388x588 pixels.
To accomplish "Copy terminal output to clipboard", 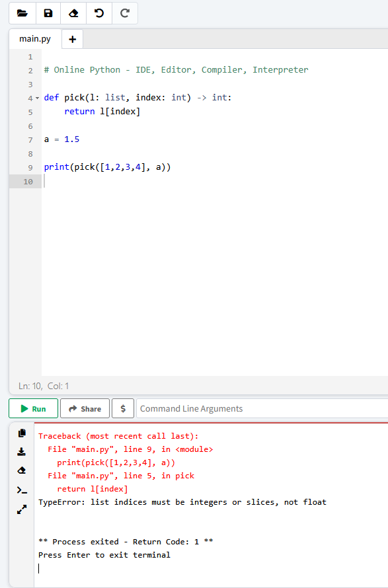I will (22, 433).
